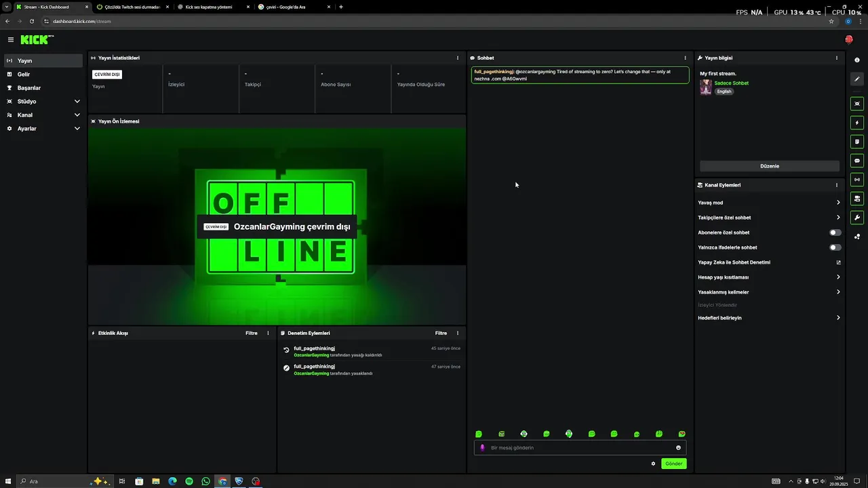
Task: Toggle the wrench stream info icon in the right toolbar
Action: coord(857,218)
